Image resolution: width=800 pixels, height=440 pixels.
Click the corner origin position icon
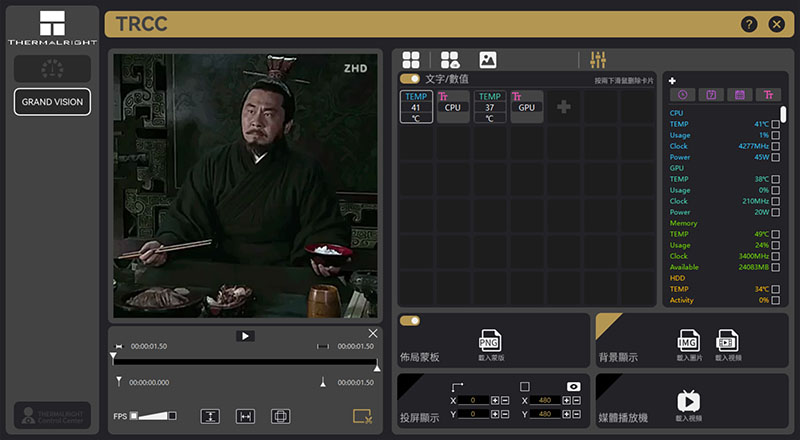[457, 386]
